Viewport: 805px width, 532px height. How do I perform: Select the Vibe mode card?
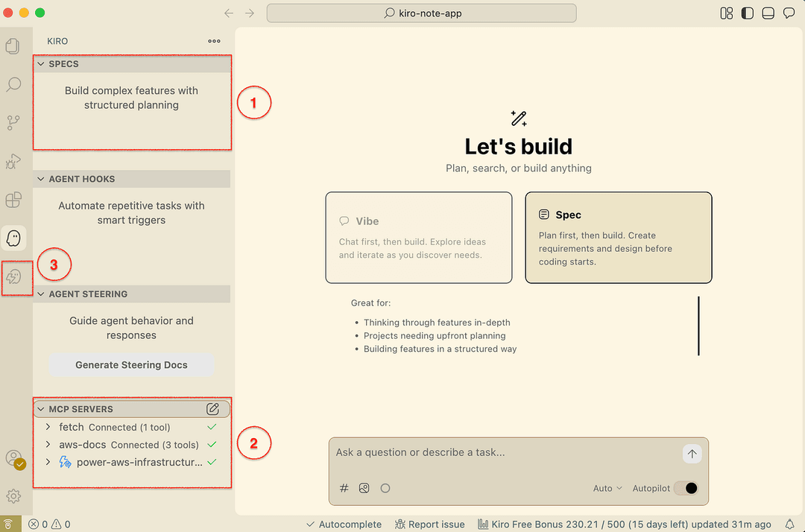(418, 238)
